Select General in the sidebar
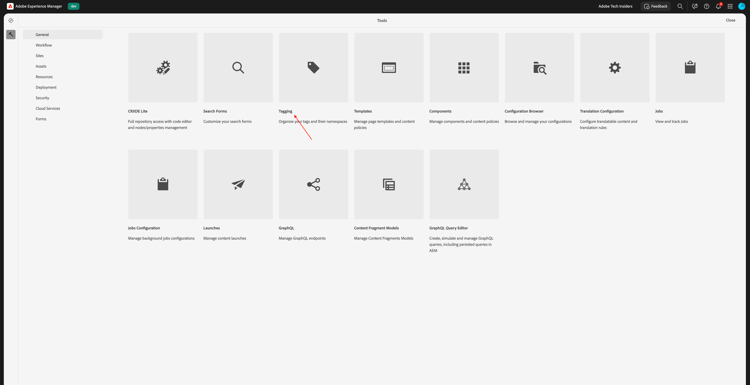750x385 pixels. click(63, 34)
